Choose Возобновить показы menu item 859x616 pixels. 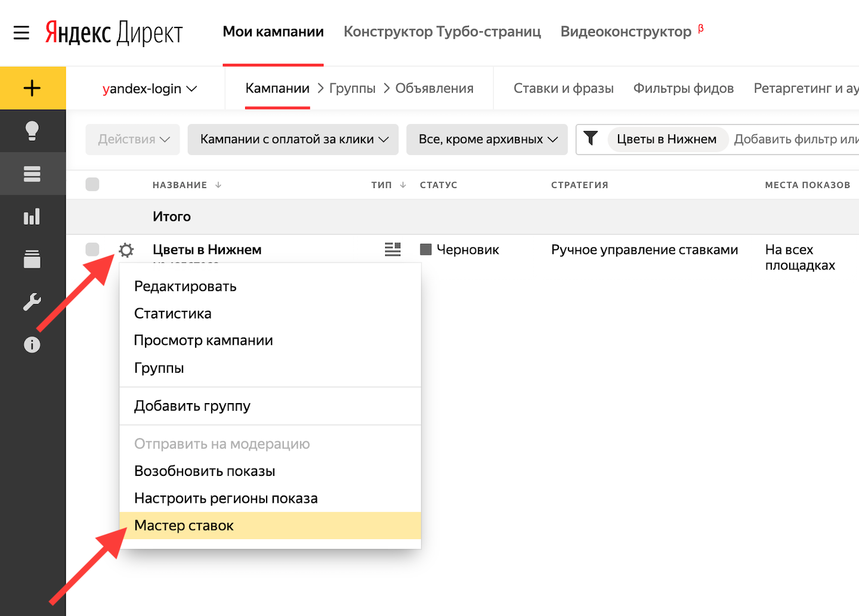(x=270, y=471)
